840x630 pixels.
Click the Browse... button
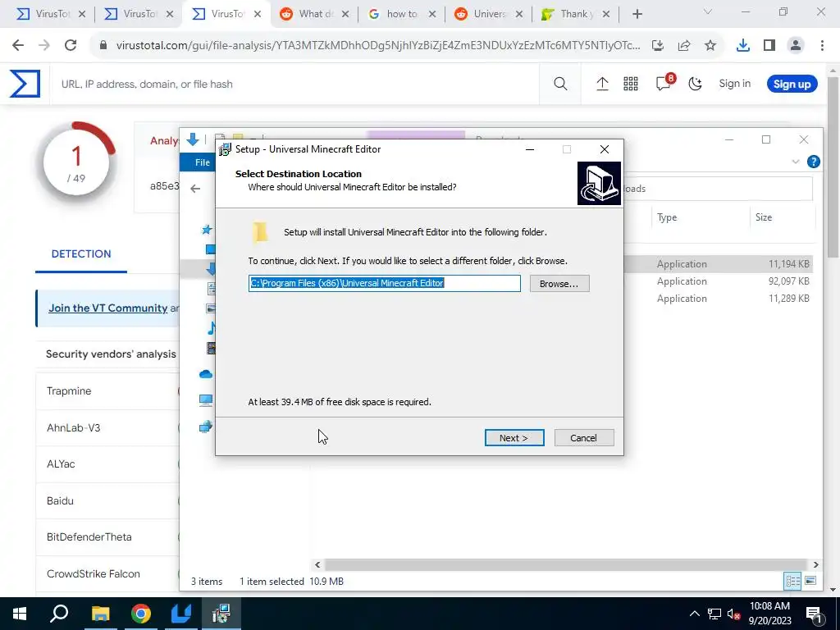559,283
